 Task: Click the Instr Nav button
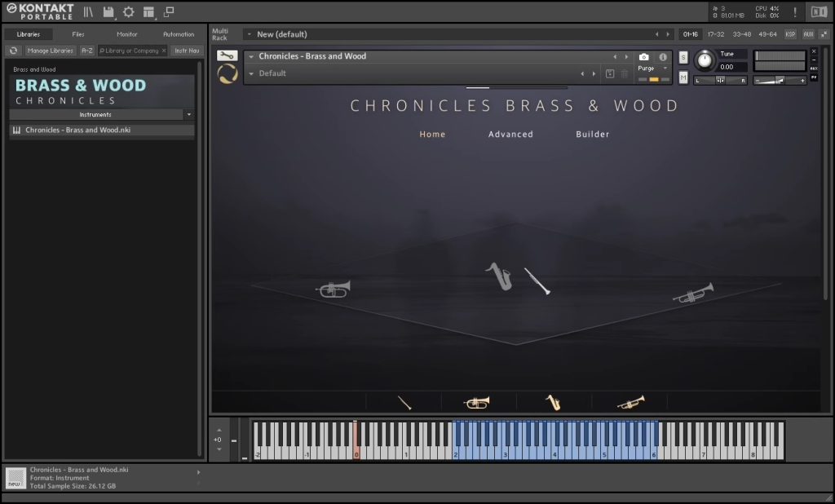click(x=185, y=51)
